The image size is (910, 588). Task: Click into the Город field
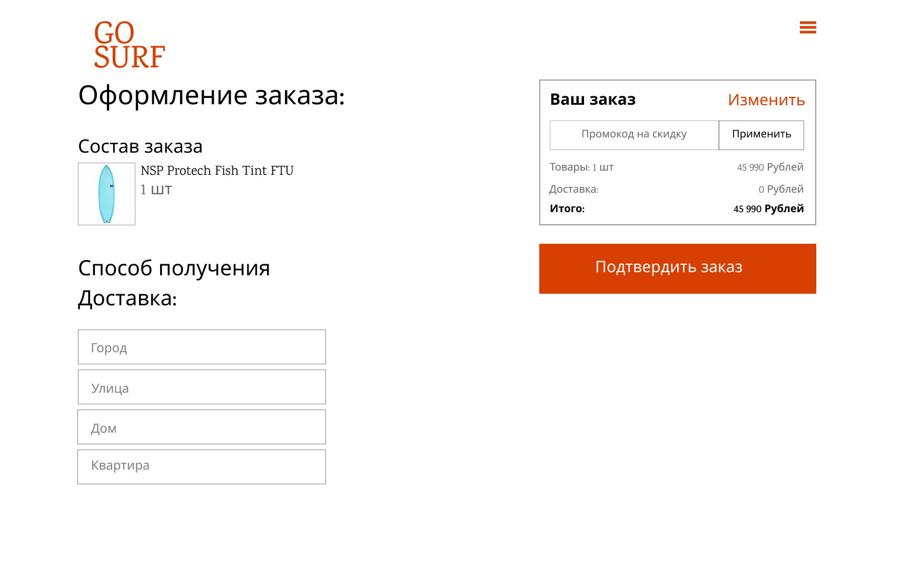202,347
